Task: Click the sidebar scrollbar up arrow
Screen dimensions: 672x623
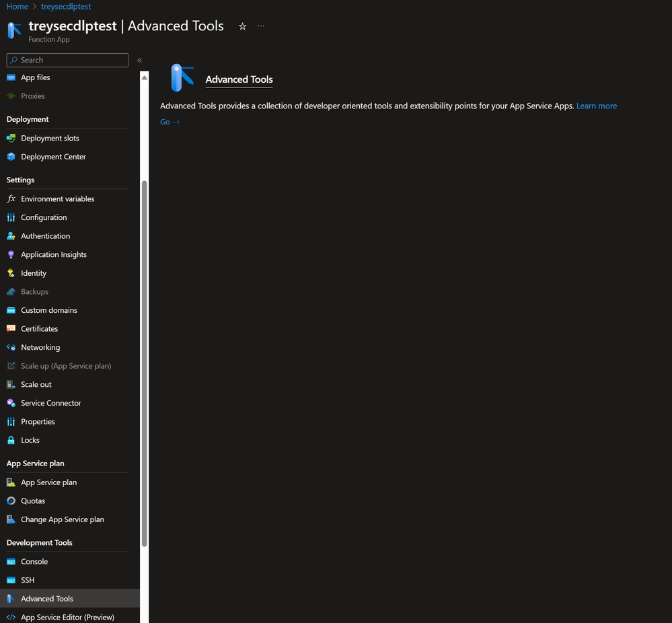Action: pyautogui.click(x=145, y=77)
